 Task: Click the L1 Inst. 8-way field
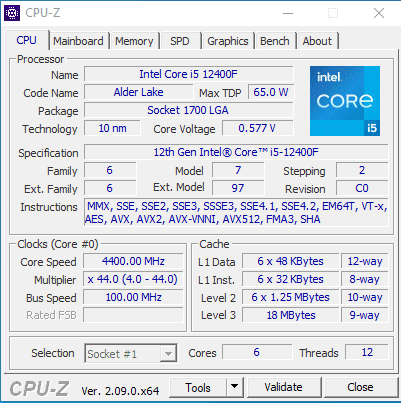(x=365, y=279)
